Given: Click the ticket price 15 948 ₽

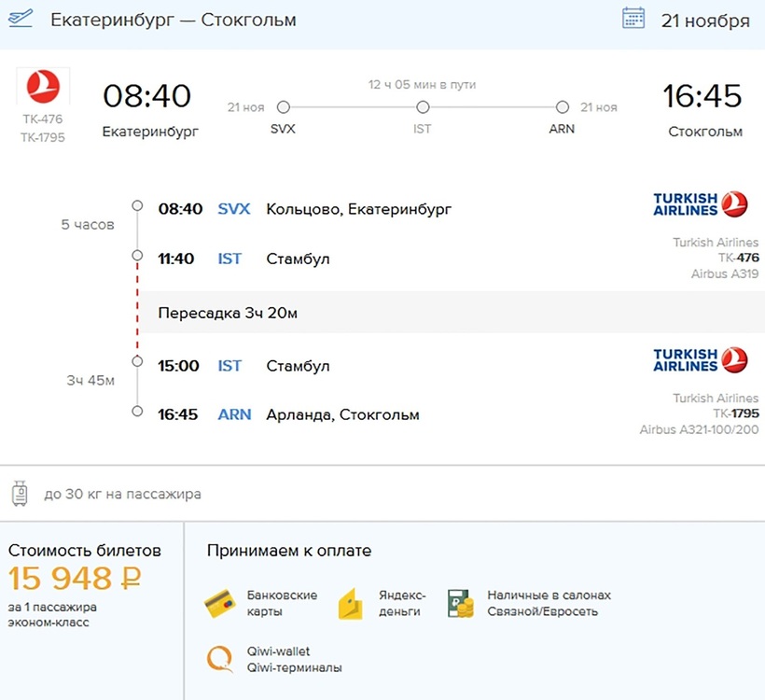Looking at the screenshot, I should (75, 579).
